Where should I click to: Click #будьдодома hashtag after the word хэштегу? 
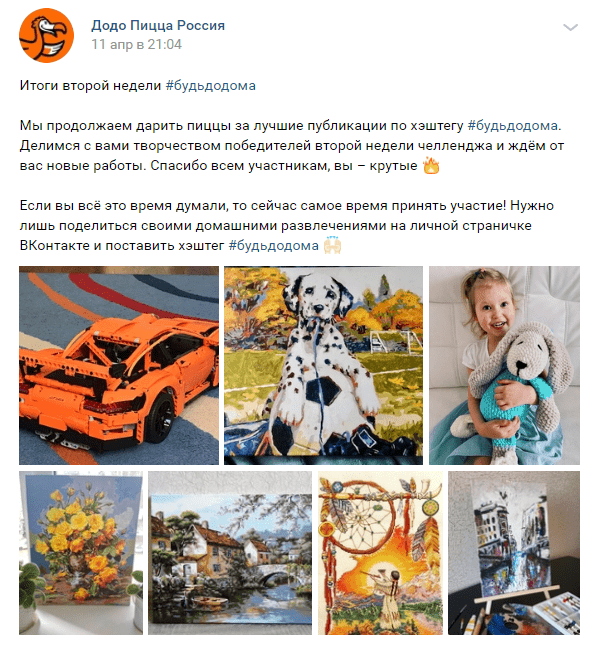pyautogui.click(x=513, y=126)
